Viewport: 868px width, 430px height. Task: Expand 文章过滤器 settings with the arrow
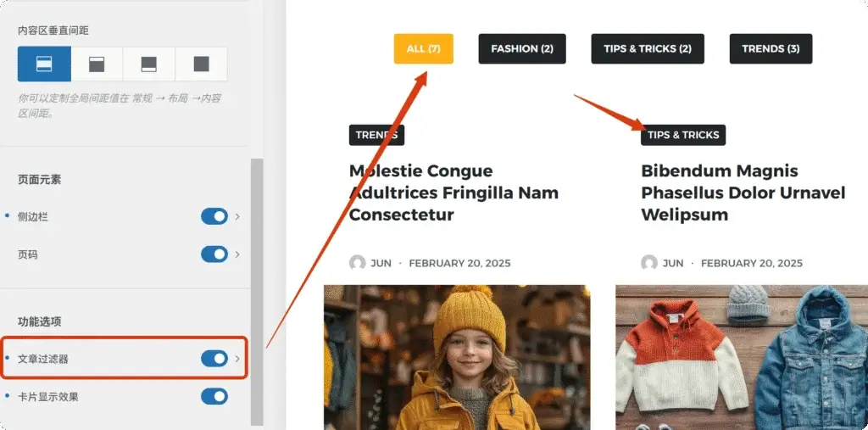tap(237, 359)
